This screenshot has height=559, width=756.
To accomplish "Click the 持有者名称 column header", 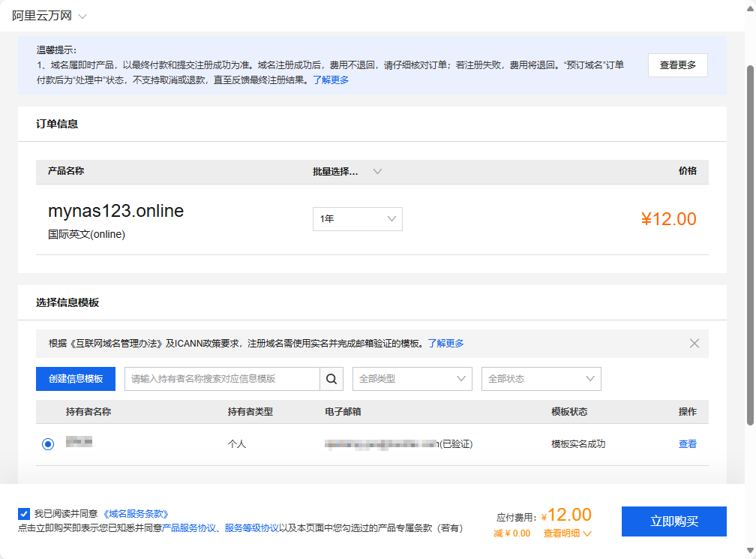I will tap(88, 412).
